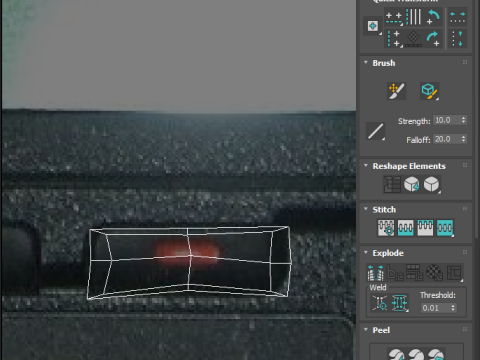
Task: Click the Flatten by Polygon Angle icon
Action: (395, 272)
